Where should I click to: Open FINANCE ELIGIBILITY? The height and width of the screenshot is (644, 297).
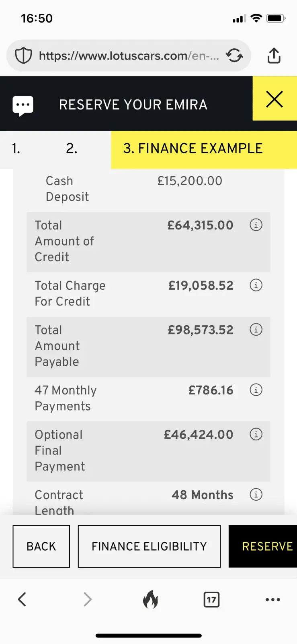[149, 546]
